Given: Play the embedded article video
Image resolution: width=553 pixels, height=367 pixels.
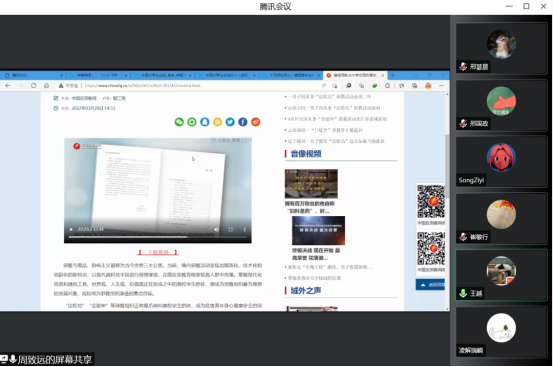Looking at the screenshot, I should point(71,230).
